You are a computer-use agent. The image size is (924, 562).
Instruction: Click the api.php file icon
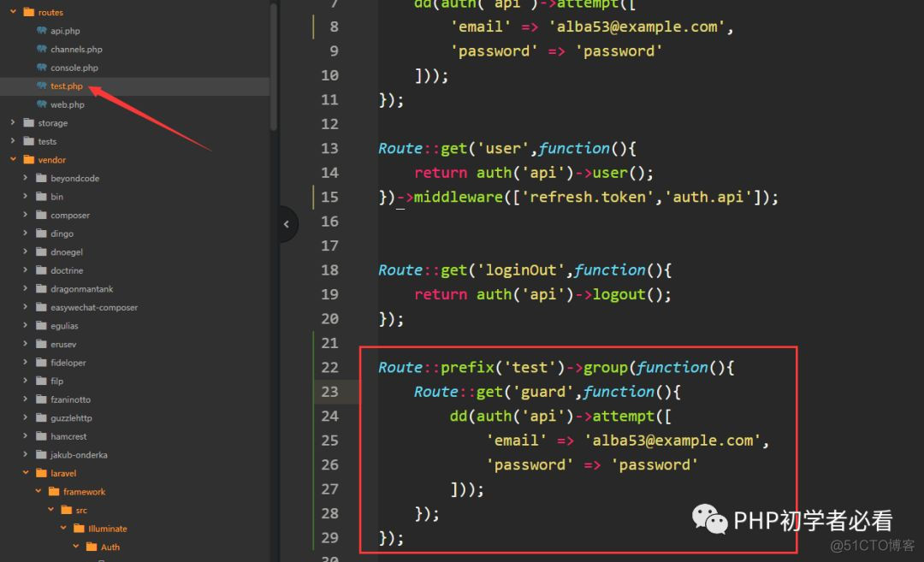click(x=42, y=30)
